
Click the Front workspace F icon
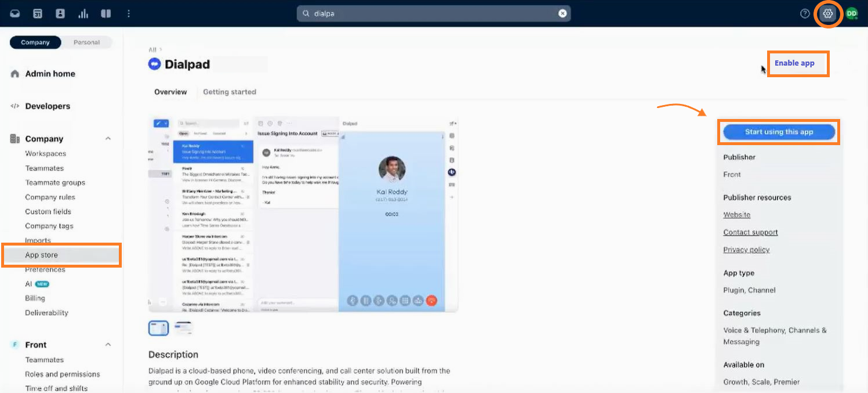[16, 345]
